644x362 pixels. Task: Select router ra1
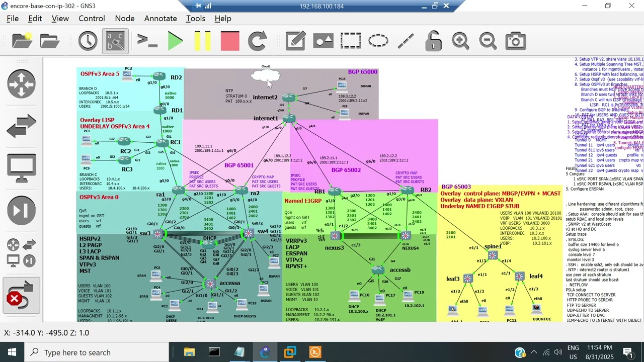tap(179, 190)
